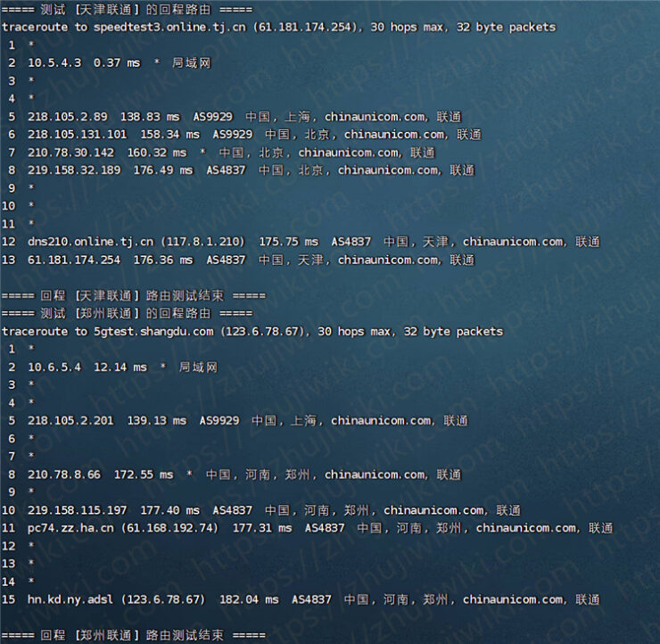Select IP 218.105.131.101 on hop 6

(78, 135)
